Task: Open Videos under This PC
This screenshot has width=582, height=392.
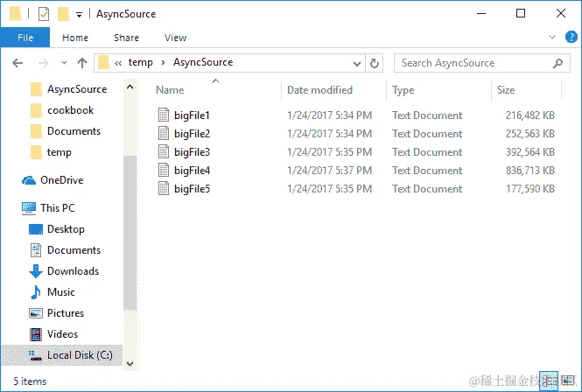Action: pyautogui.click(x=62, y=334)
